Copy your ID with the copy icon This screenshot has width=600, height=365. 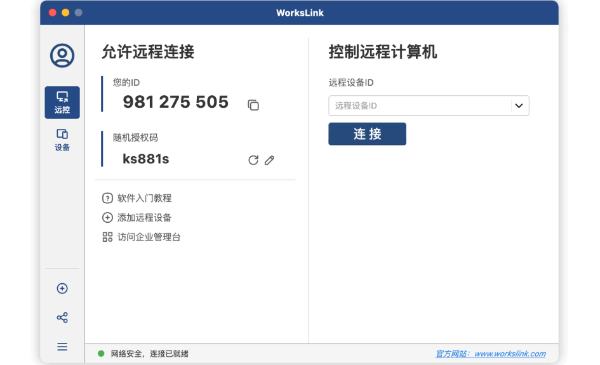click(253, 105)
